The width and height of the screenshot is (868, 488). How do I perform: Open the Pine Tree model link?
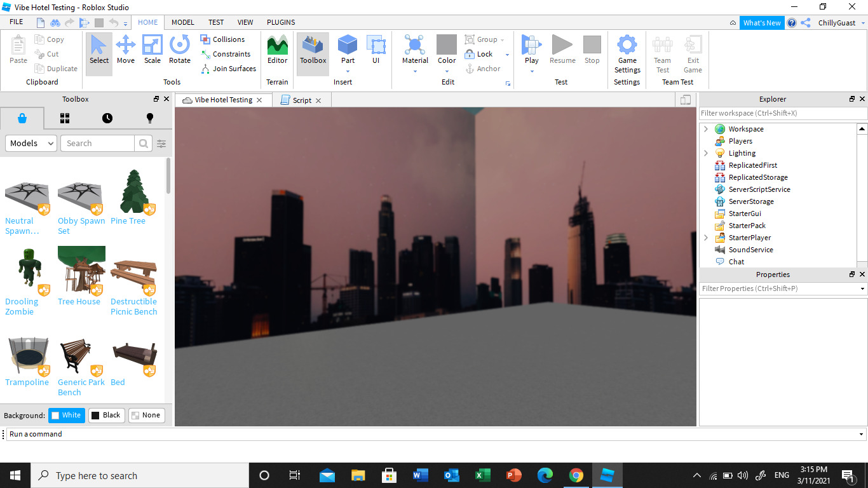tap(128, 221)
